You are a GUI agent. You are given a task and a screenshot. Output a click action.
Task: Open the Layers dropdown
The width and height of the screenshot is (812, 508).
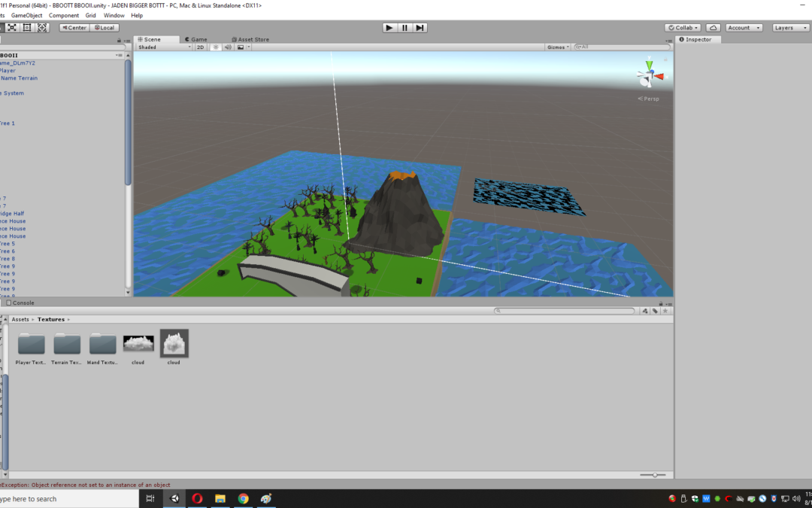coord(790,28)
